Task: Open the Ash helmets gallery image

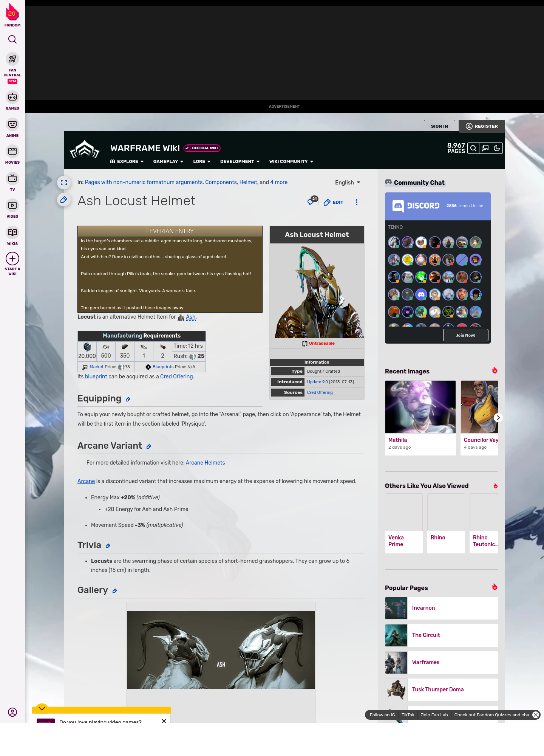Action: [x=221, y=650]
